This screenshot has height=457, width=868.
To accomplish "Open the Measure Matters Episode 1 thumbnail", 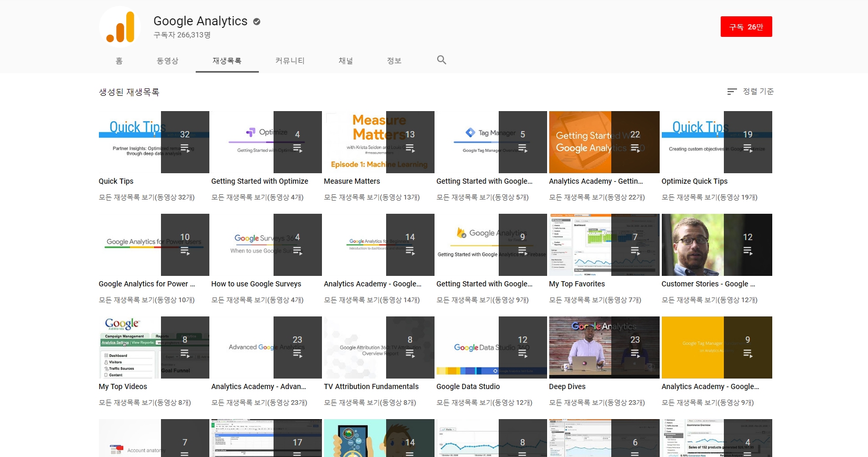I will [379, 142].
